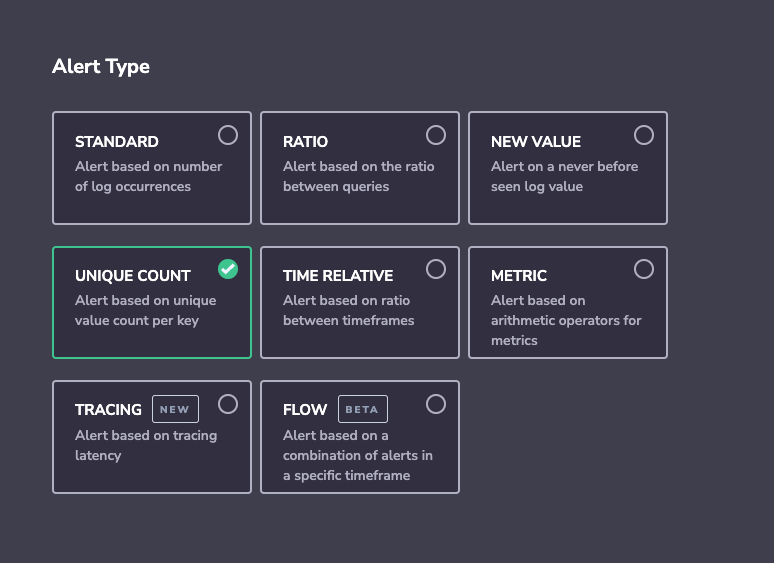Click the NEW badge on Tracing
The image size is (774, 563).
175,409
